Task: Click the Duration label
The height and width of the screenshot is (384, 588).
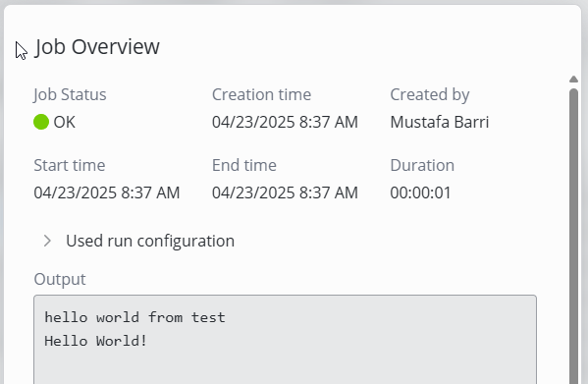Action: 422,165
